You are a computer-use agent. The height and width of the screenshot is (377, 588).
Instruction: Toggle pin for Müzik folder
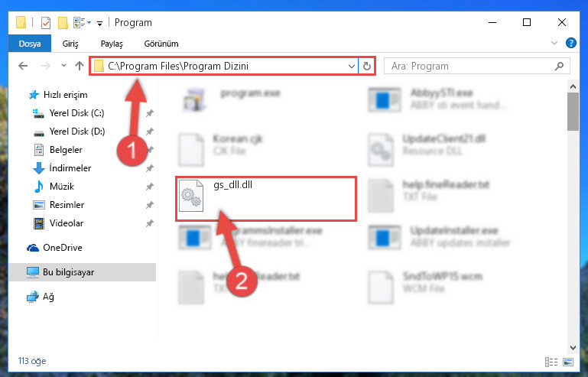(x=150, y=187)
